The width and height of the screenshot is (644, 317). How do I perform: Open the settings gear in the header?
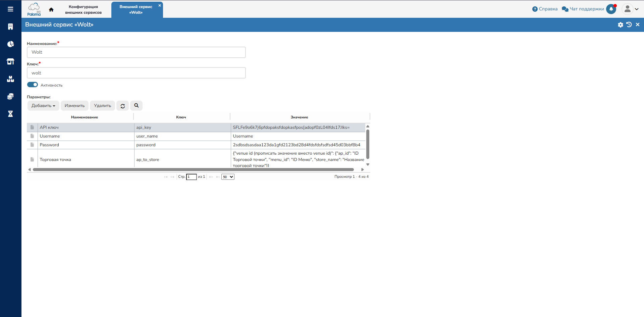[620, 25]
